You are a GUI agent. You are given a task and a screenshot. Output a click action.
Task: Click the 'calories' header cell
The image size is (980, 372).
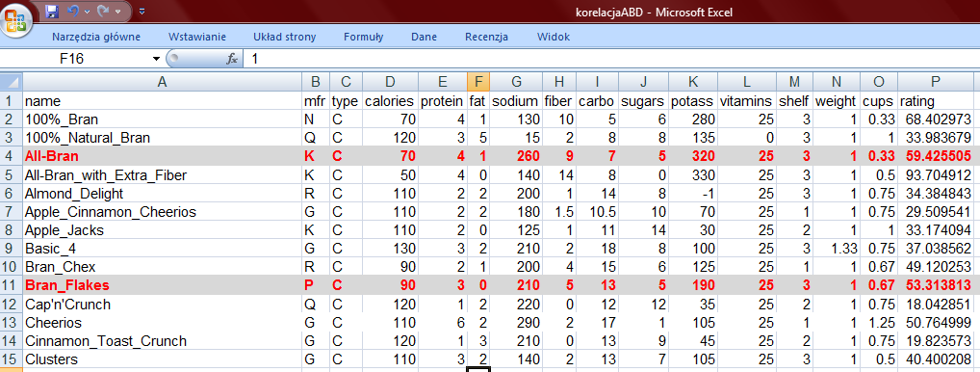[x=390, y=100]
